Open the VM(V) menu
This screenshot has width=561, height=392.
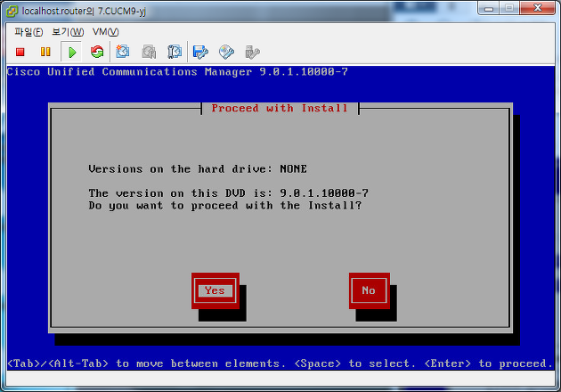coord(105,32)
